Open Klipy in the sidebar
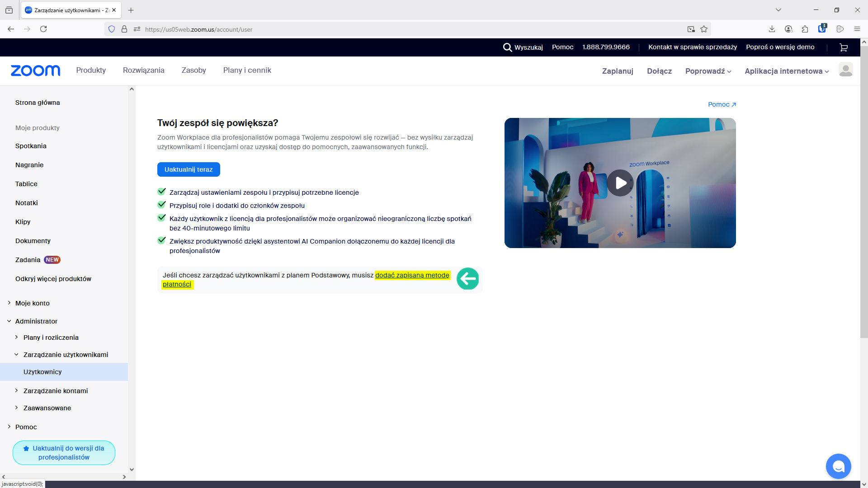868x488 pixels. point(23,222)
